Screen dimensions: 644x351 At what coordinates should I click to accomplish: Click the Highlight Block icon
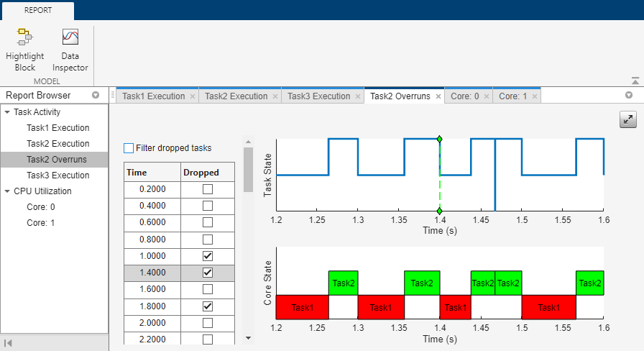pos(24,37)
